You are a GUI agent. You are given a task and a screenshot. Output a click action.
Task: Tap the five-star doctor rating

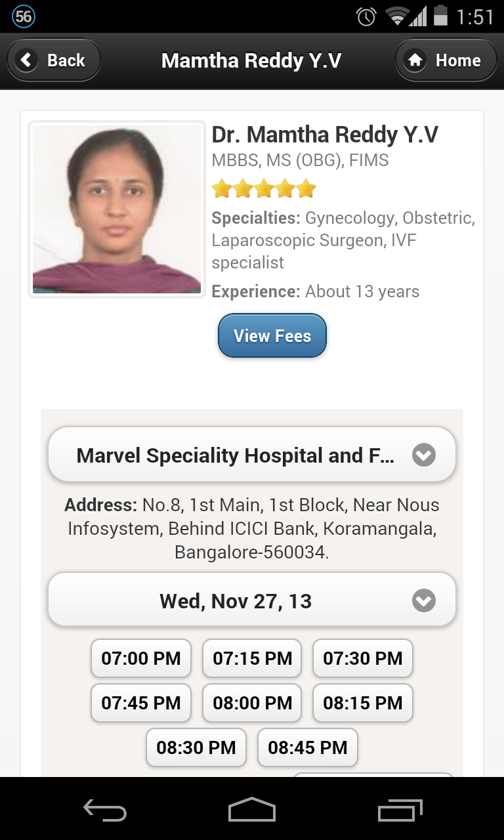click(x=264, y=190)
